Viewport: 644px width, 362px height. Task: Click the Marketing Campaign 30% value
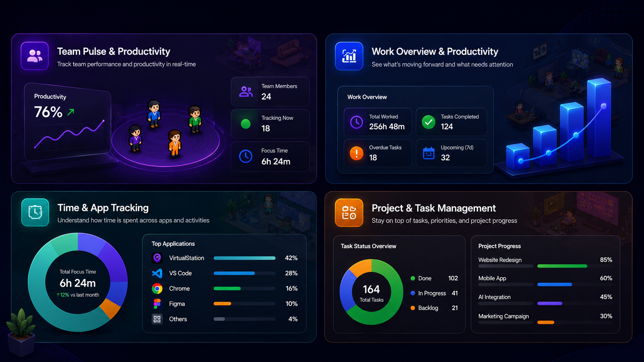coord(606,316)
